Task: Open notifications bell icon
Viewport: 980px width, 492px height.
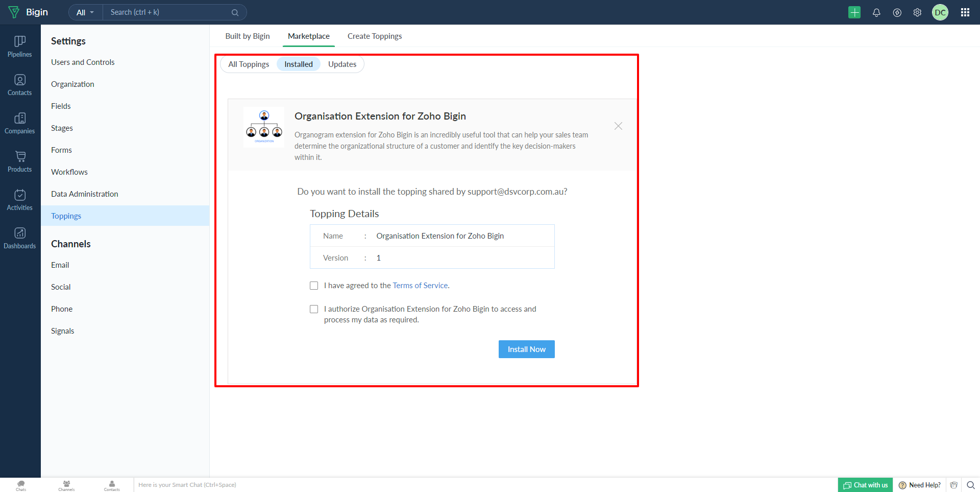Action: (876, 12)
